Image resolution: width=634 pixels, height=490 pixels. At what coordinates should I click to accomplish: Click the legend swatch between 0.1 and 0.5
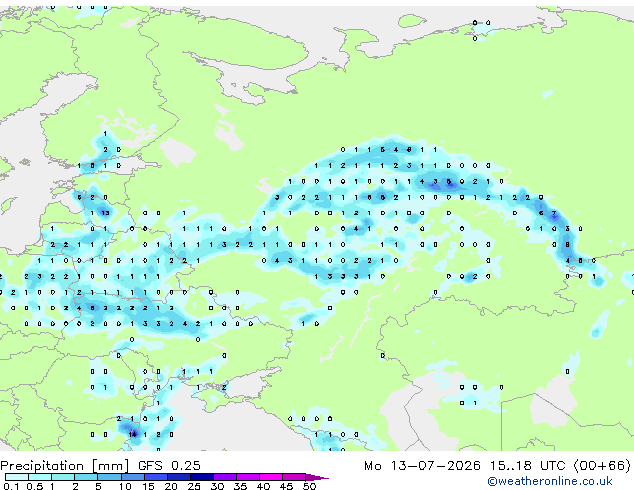pos(17,477)
